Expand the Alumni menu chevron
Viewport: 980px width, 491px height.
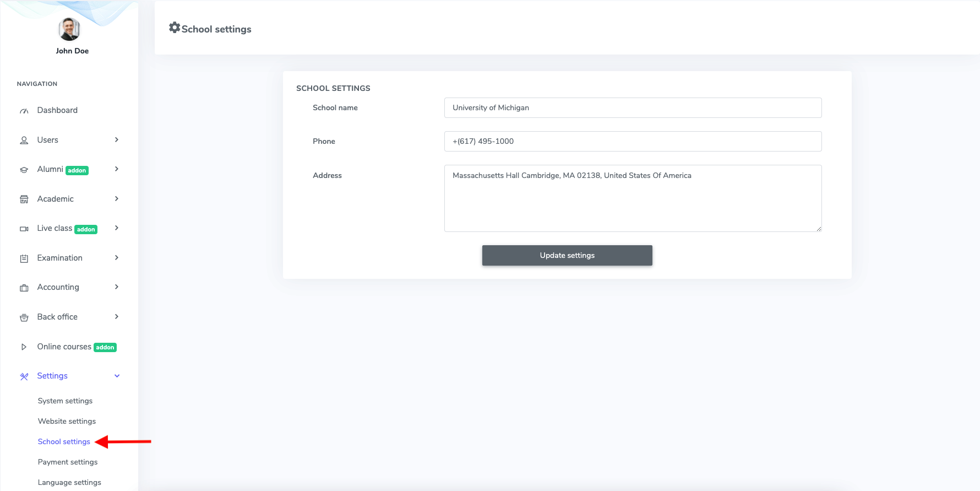coord(117,169)
